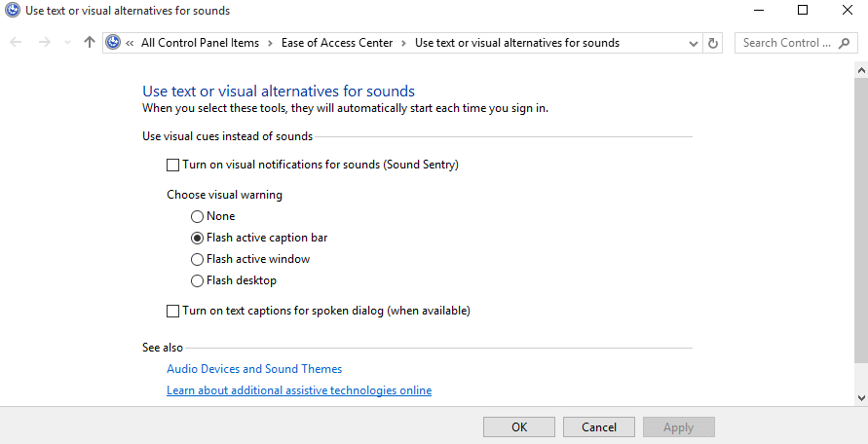The image size is (868, 444).
Task: Enable Sound Sentry visual notifications checkbox
Action: [x=173, y=165]
